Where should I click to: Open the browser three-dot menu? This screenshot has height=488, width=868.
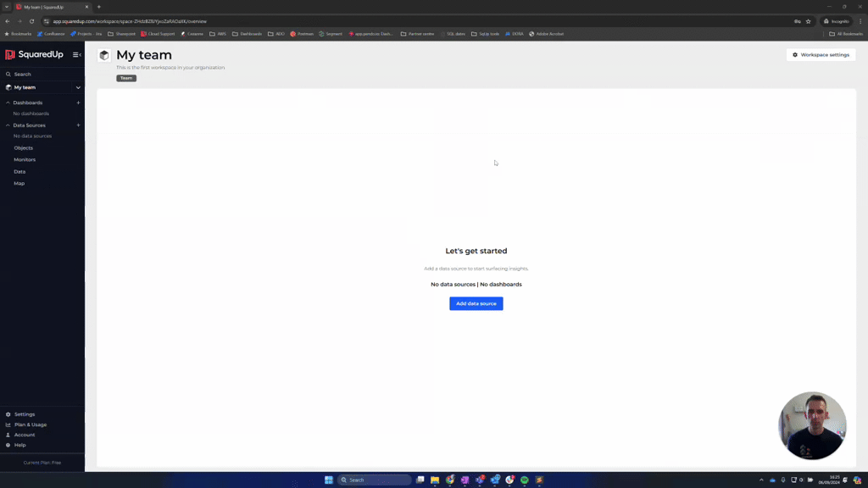click(860, 21)
